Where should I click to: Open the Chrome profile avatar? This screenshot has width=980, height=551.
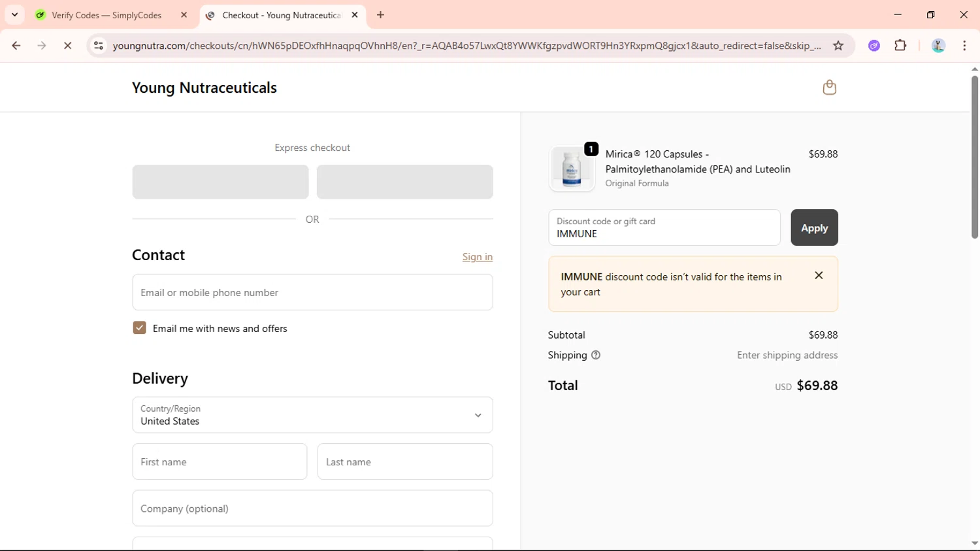click(938, 46)
